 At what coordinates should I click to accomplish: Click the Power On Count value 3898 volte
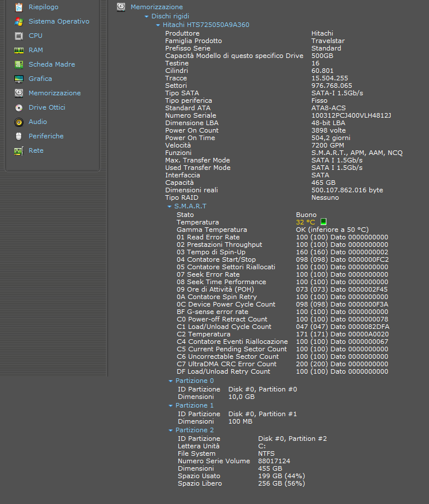(329, 130)
